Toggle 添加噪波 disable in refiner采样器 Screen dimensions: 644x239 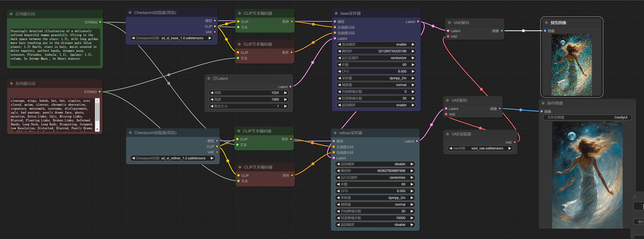375,164
